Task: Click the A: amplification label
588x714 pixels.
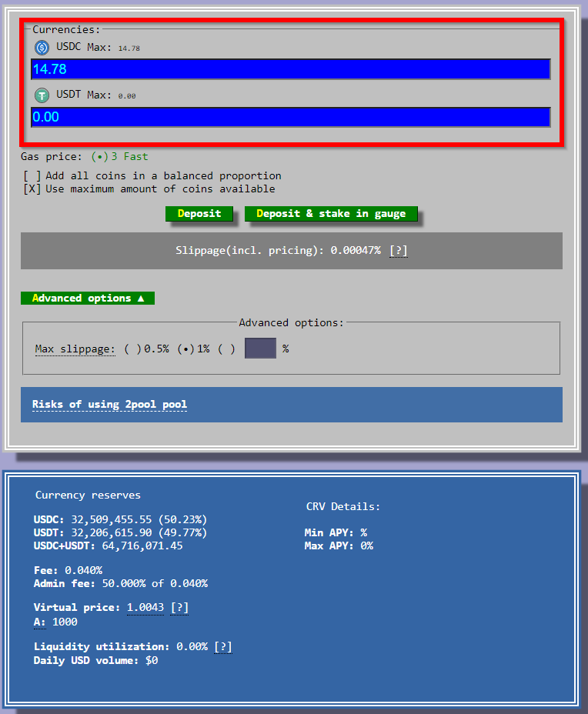Action: coord(39,622)
